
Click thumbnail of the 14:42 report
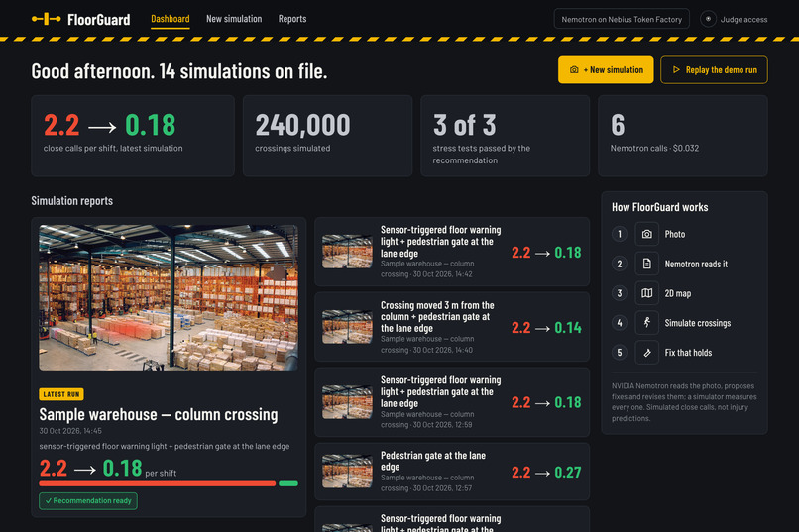[347, 252]
